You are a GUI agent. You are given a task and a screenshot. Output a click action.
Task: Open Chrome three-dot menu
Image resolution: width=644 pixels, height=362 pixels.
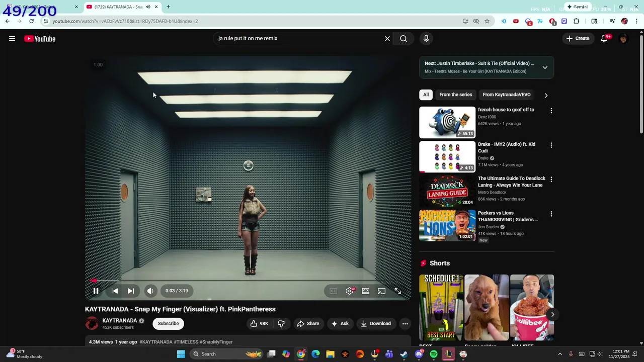[x=637, y=21]
